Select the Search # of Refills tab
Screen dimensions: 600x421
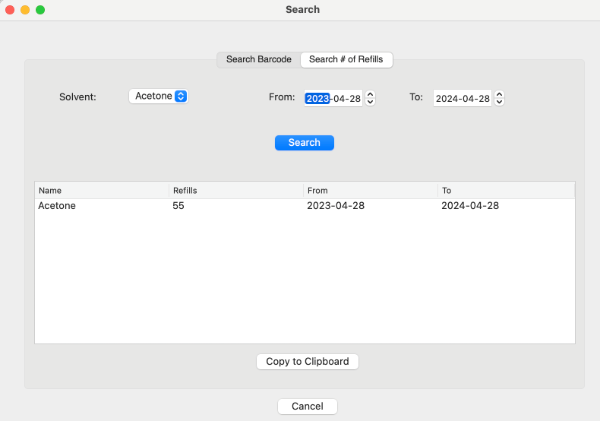[346, 60]
